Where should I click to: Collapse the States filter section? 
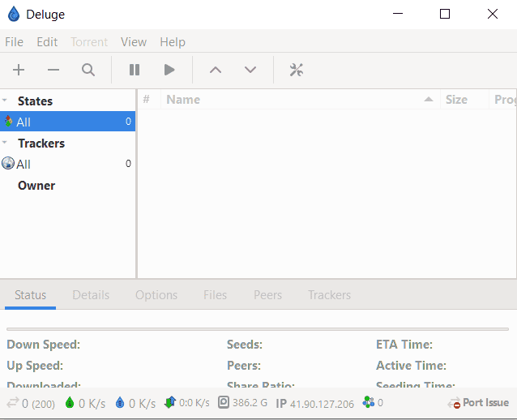[x=5, y=100]
